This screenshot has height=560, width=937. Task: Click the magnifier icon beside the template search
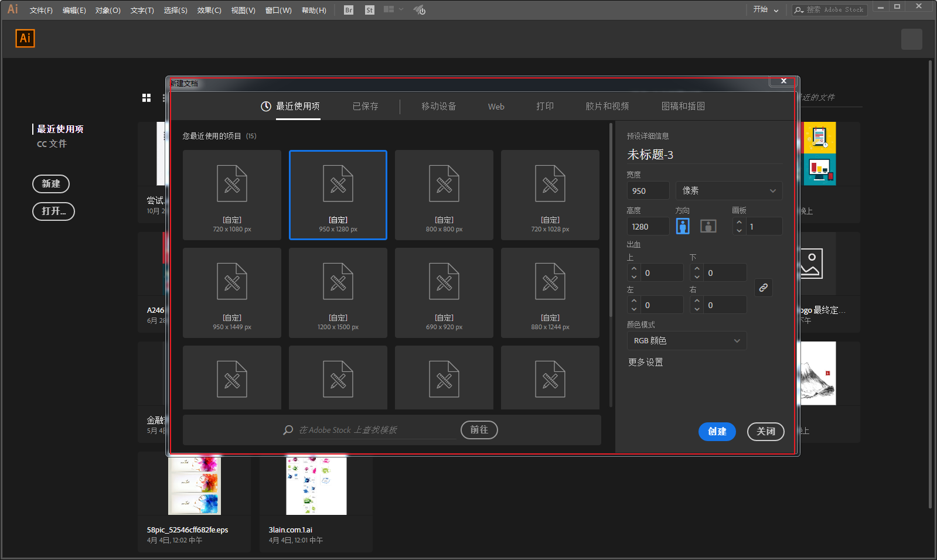tap(288, 430)
